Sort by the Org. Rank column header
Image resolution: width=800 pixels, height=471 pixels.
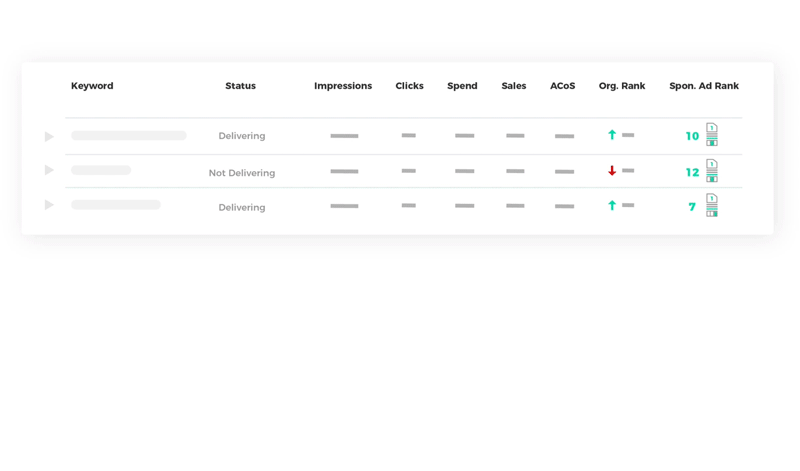622,86
